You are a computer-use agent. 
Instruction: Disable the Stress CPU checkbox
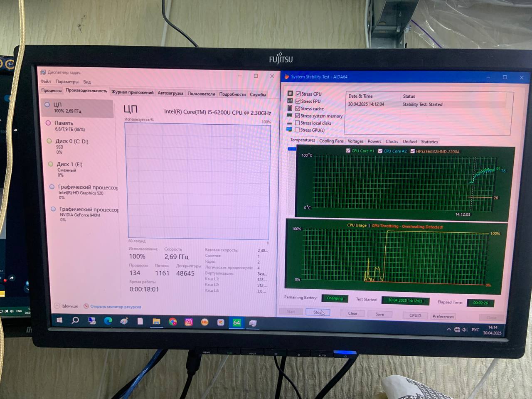(x=298, y=94)
